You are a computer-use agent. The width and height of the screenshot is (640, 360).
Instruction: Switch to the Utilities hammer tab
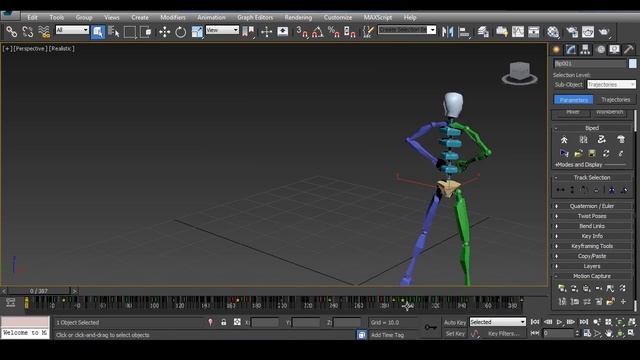click(x=629, y=50)
